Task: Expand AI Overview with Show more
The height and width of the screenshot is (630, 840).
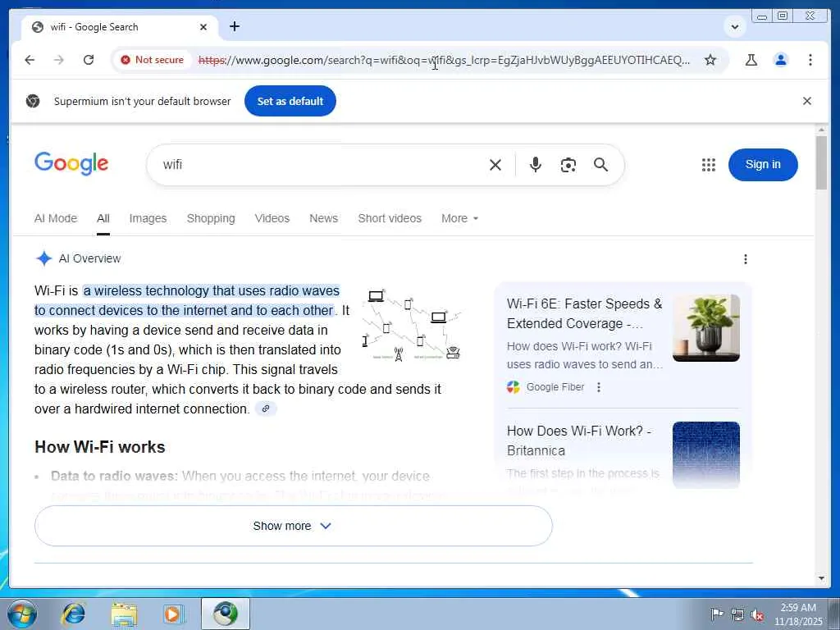Action: (293, 526)
